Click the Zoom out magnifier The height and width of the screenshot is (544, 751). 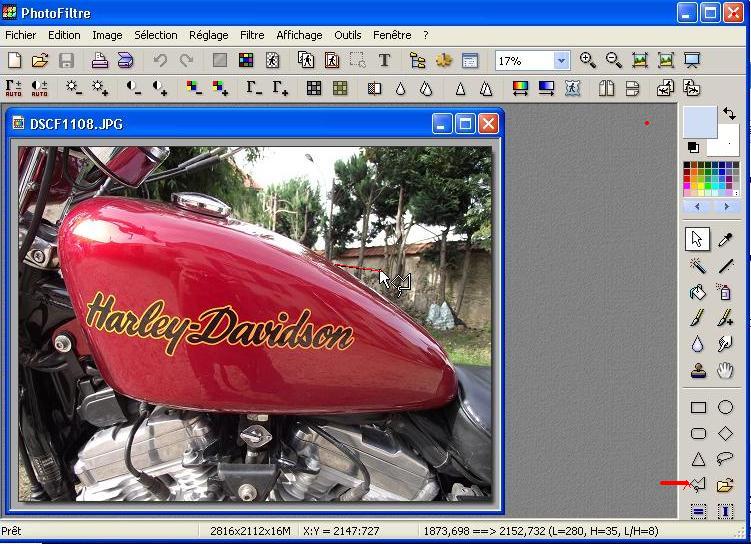point(614,60)
